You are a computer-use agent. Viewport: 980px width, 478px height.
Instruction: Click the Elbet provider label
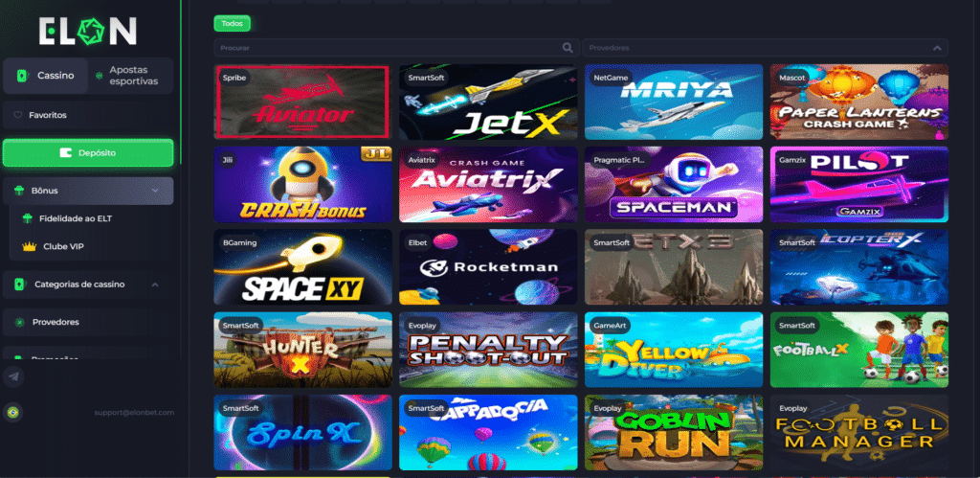(417, 243)
